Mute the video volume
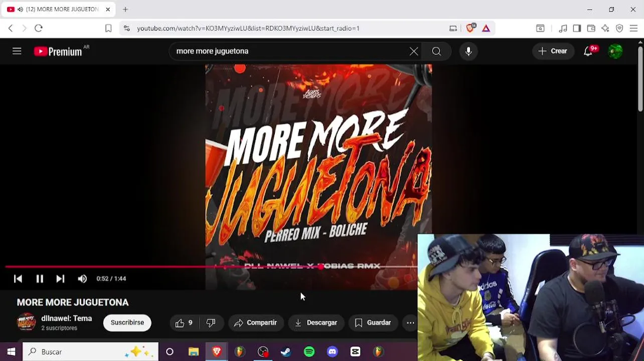The height and width of the screenshot is (361, 644). pos(82,279)
